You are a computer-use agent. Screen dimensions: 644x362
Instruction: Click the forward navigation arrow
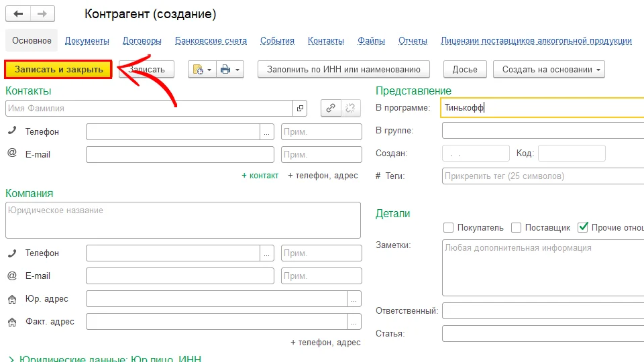pos(42,14)
